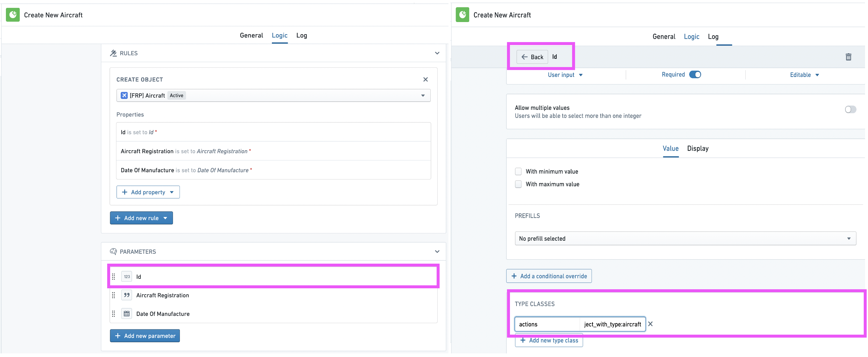Image resolution: width=868 pixels, height=357 pixels.
Task: Click the left Create New Aircraft green icon
Action: 13,15
